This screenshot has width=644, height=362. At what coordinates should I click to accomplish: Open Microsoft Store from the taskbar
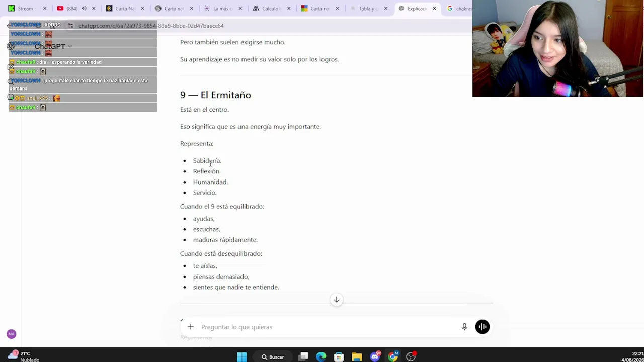[x=339, y=357]
